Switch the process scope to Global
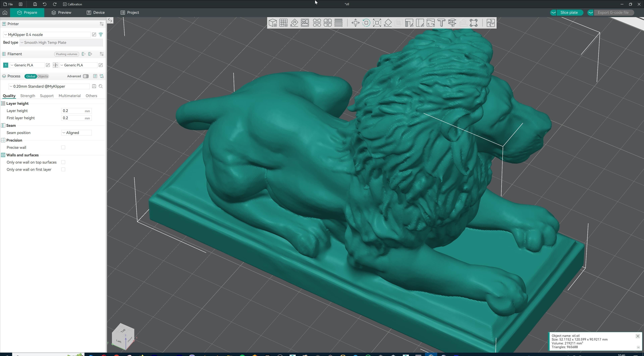This screenshot has width=644, height=356. (31, 76)
